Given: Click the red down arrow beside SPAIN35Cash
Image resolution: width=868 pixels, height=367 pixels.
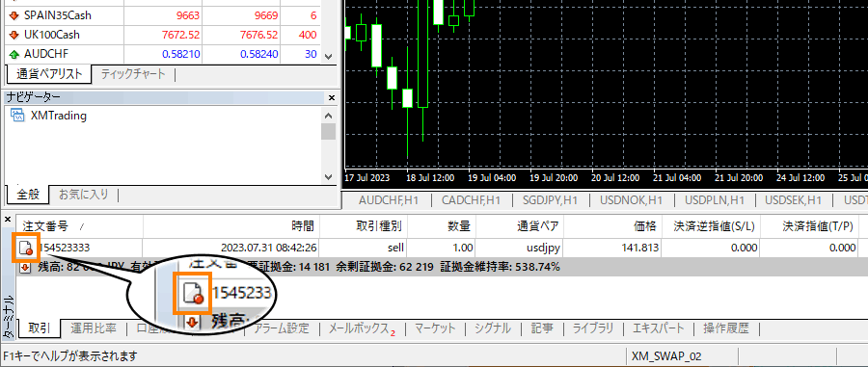Looking at the screenshot, I should [14, 15].
